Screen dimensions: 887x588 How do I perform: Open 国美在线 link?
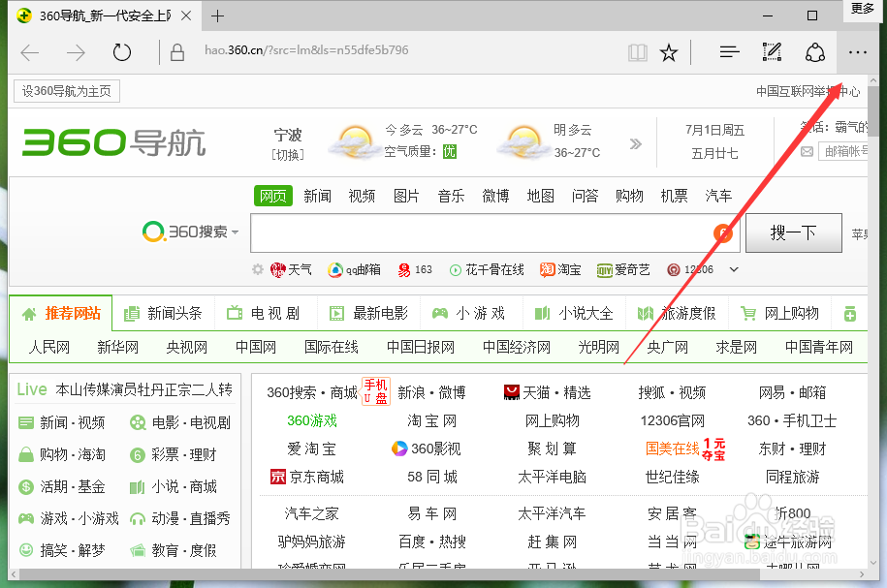(x=673, y=449)
